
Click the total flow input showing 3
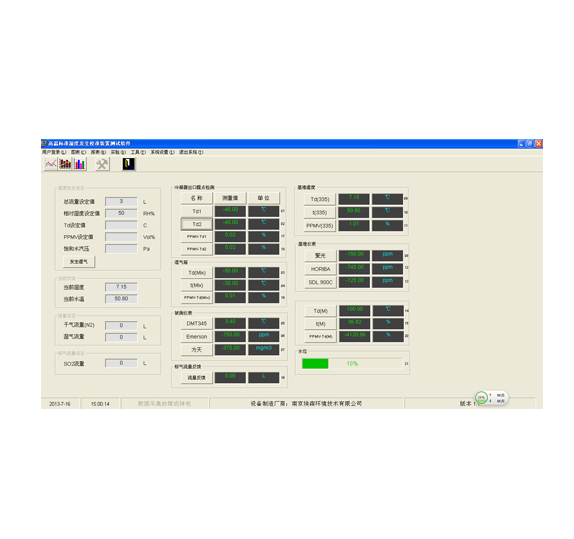(121, 201)
